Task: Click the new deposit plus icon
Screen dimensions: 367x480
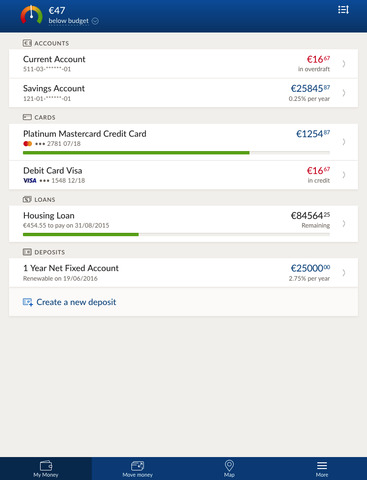Action: (x=28, y=302)
